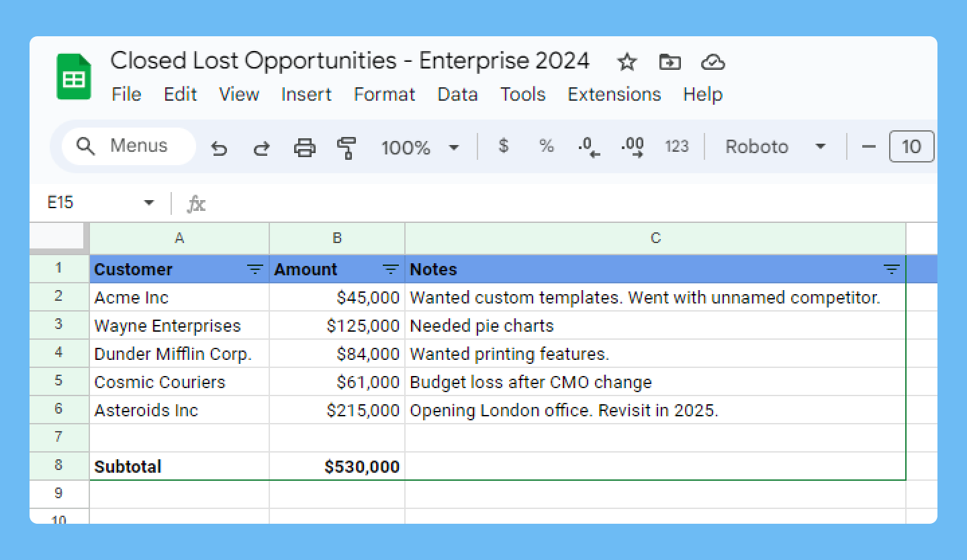Open the 123 more formats menu
The width and height of the screenshot is (967, 560).
pyautogui.click(x=677, y=146)
